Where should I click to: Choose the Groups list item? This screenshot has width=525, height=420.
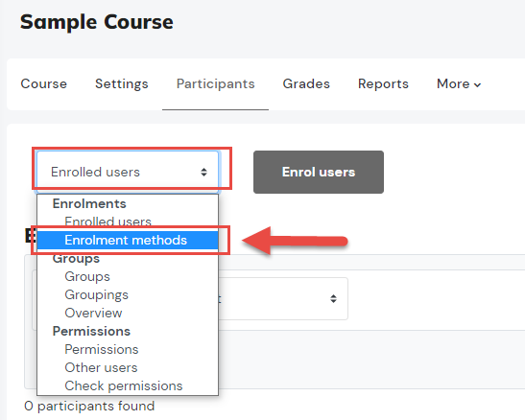(x=87, y=276)
